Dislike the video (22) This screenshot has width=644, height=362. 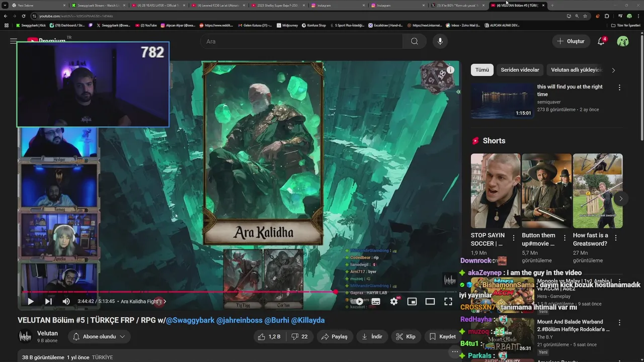[x=299, y=336]
